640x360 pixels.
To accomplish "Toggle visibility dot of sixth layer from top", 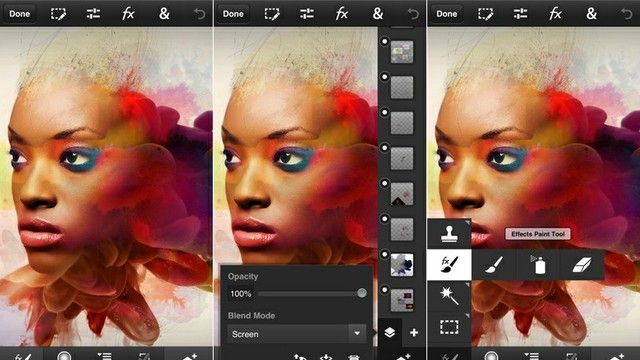I will click(x=384, y=219).
